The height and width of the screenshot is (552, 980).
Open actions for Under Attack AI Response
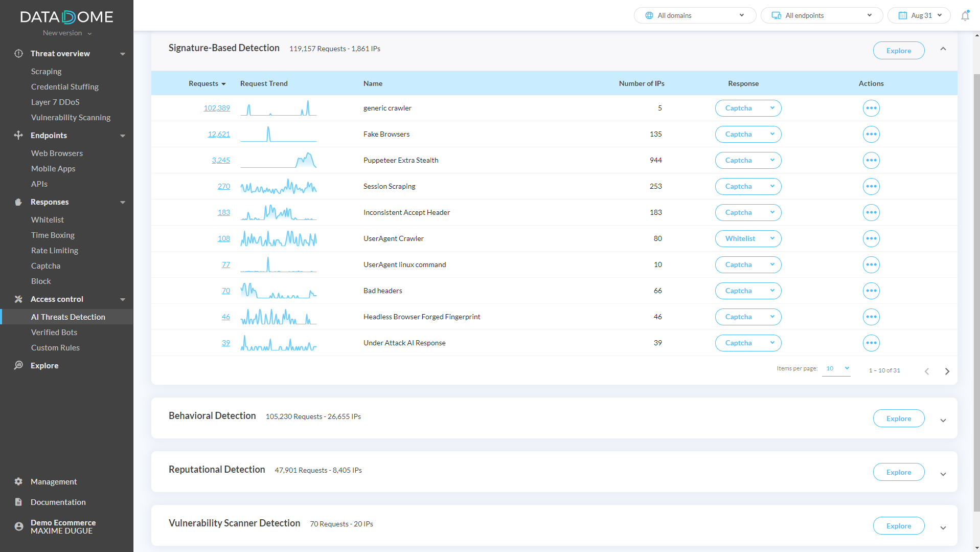click(871, 343)
